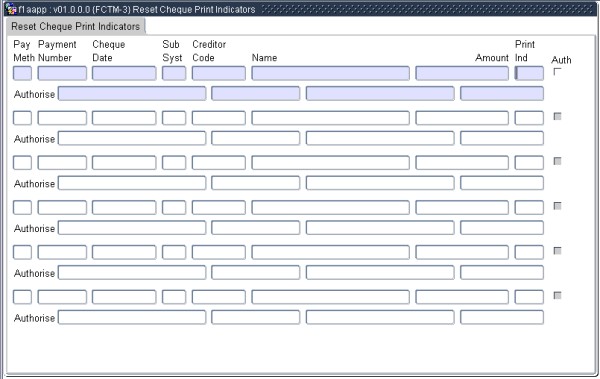This screenshot has height=379, width=600.
Task: Focus the Cheque Date field in the third row
Action: (124, 163)
